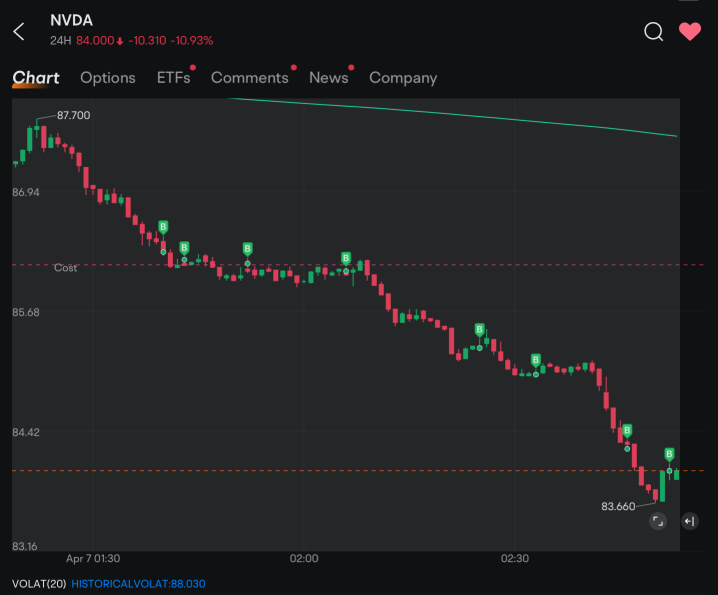The width and height of the screenshot is (718, 595).
Task: Click the 85.68 price axis label
Action: pos(26,312)
